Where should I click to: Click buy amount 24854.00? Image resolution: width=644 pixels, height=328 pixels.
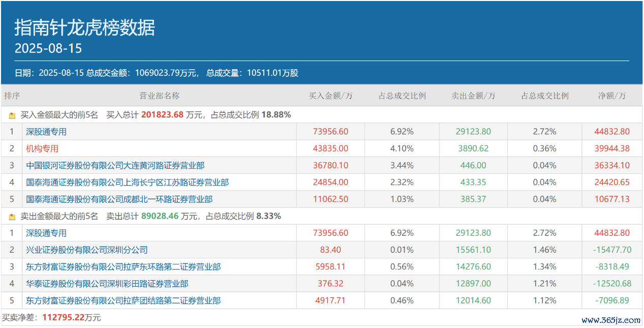coord(331,182)
